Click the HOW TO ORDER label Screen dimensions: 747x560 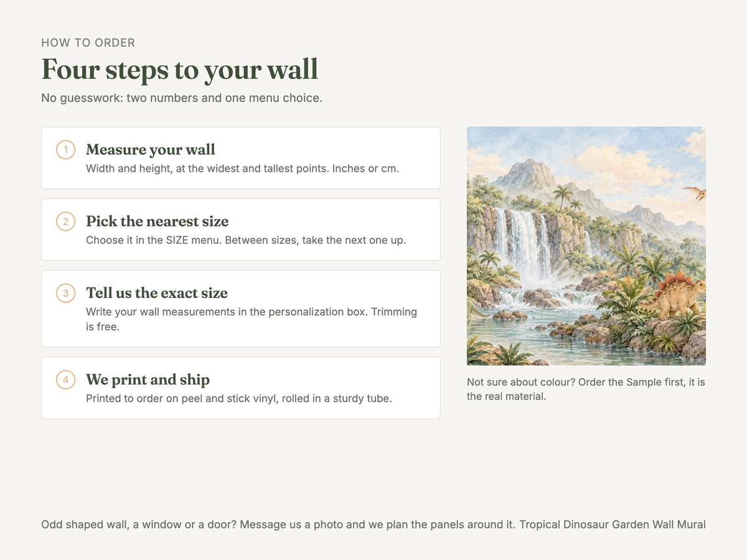[88, 43]
